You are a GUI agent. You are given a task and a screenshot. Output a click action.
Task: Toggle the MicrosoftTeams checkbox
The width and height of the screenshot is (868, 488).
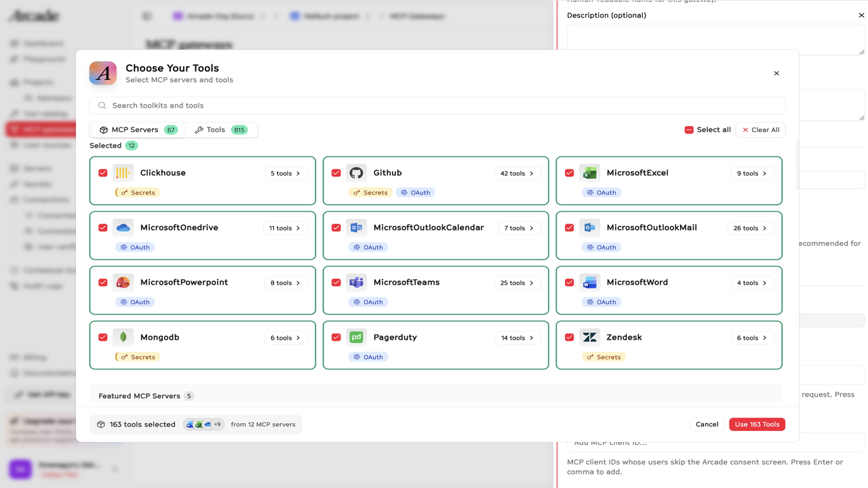tap(336, 283)
